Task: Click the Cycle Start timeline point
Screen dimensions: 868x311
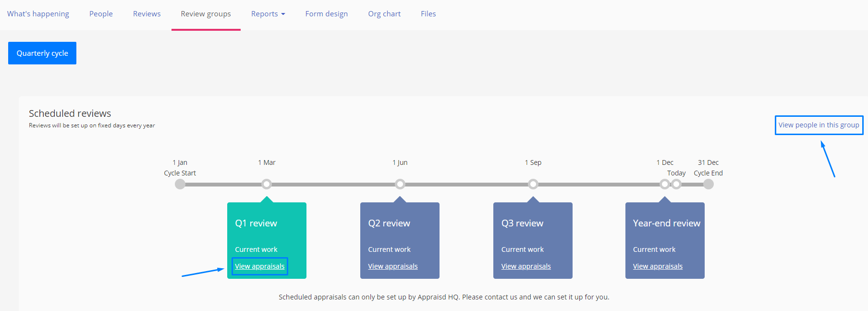Action: click(180, 184)
